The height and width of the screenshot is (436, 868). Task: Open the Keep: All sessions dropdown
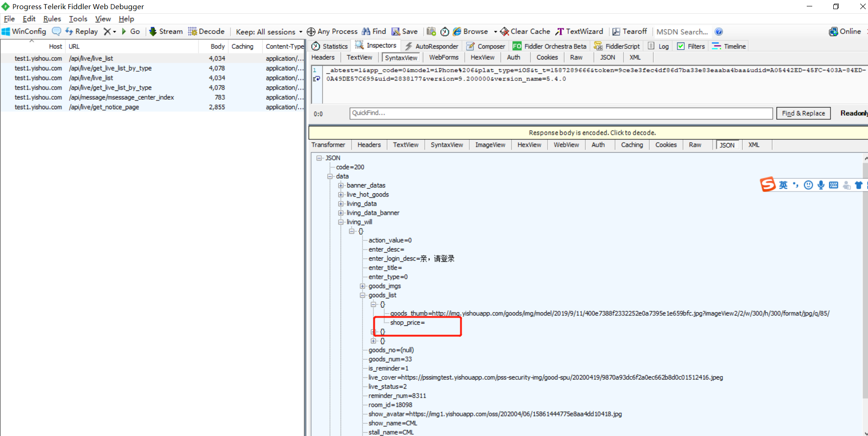point(269,32)
